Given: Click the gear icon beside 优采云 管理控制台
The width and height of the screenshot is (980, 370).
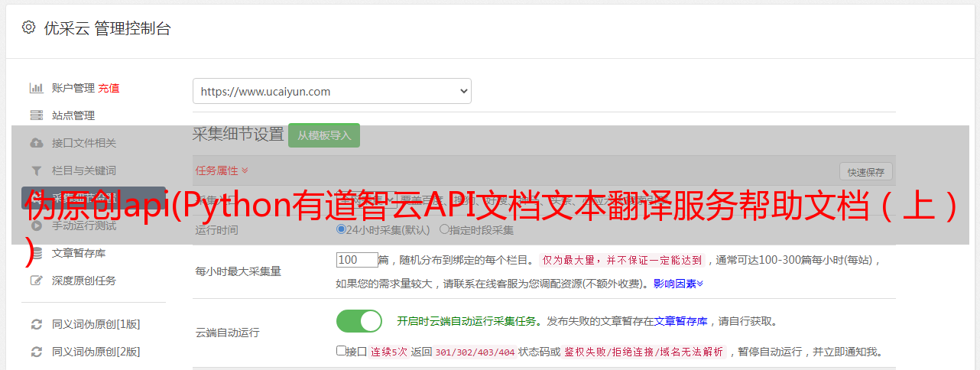Looking at the screenshot, I should 28,28.
